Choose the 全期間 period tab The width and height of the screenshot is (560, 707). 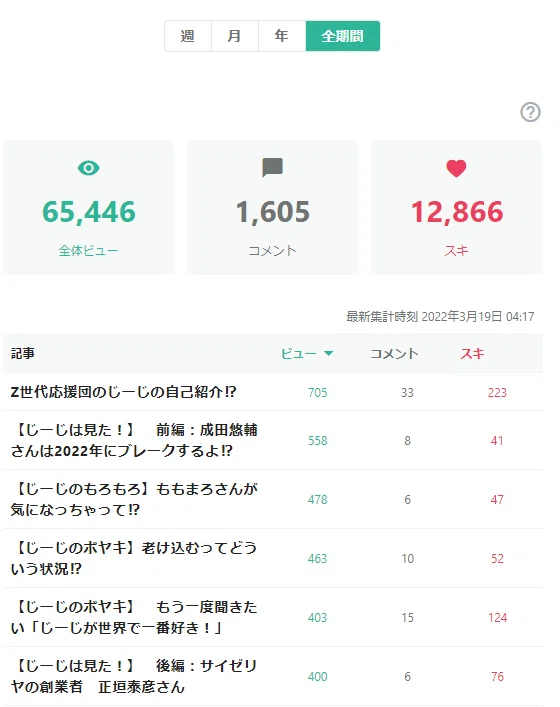click(x=343, y=36)
